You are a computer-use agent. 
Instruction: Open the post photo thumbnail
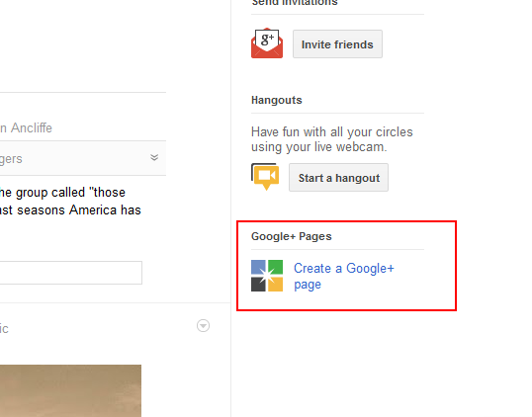pyautogui.click(x=70, y=390)
